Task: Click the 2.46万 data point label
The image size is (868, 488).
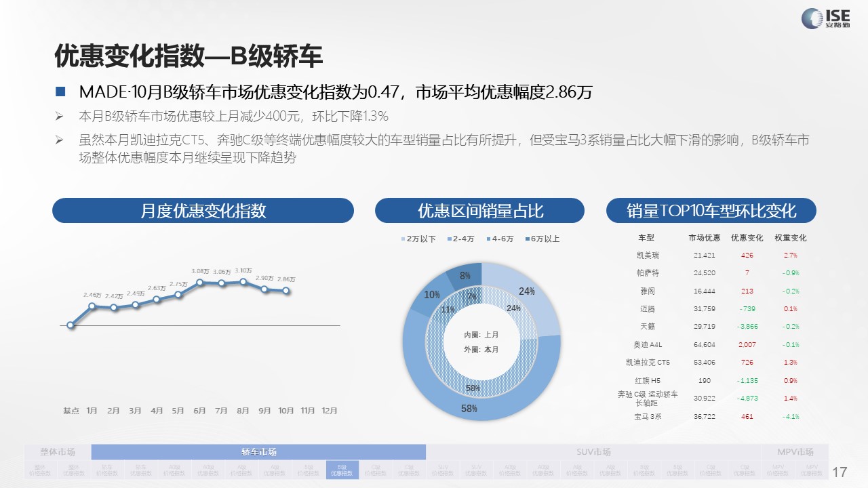Action: (92, 296)
